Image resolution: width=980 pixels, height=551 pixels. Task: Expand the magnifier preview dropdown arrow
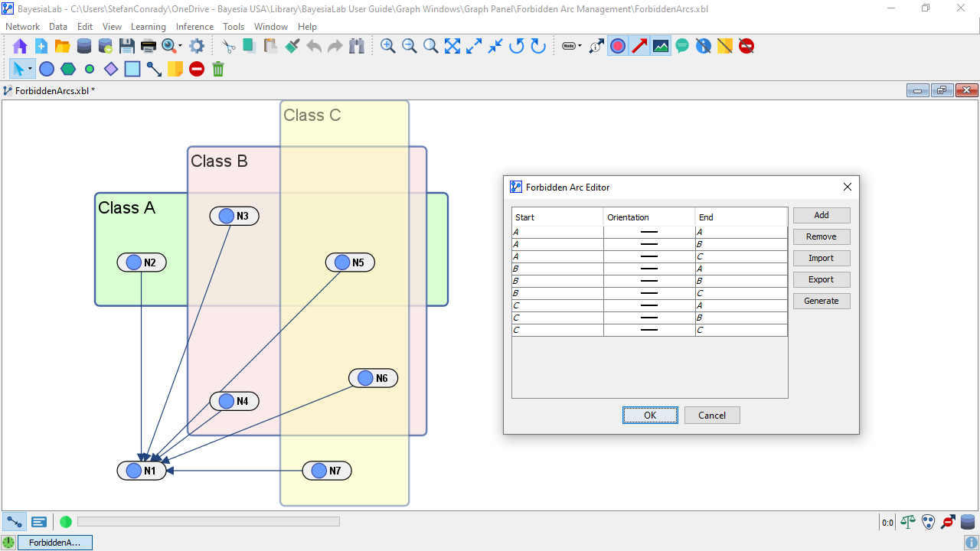tap(178, 46)
